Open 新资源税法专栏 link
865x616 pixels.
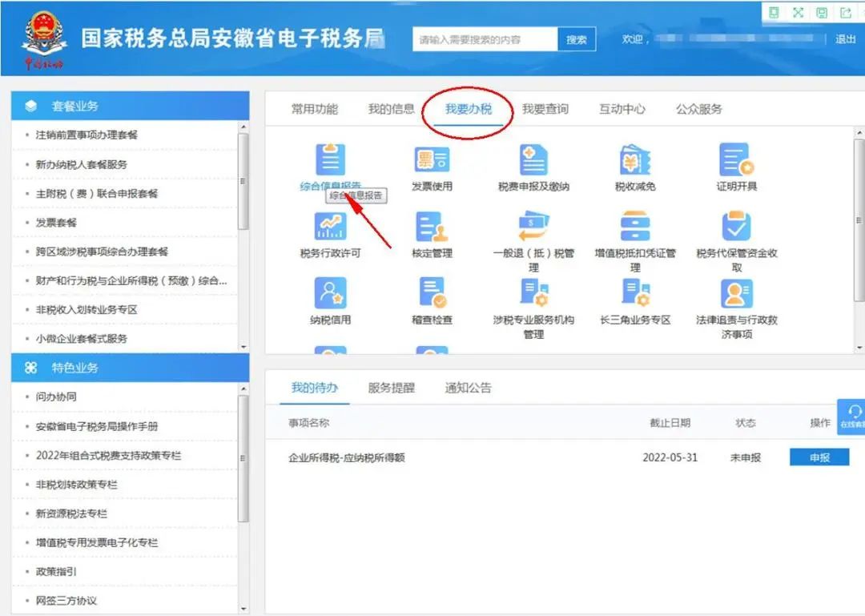pyautogui.click(x=72, y=513)
